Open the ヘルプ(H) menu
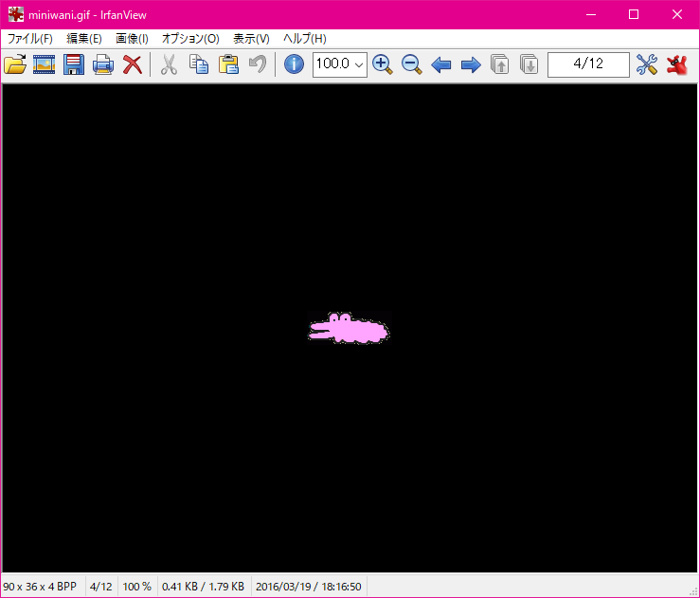This screenshot has width=700, height=598. coord(304,39)
